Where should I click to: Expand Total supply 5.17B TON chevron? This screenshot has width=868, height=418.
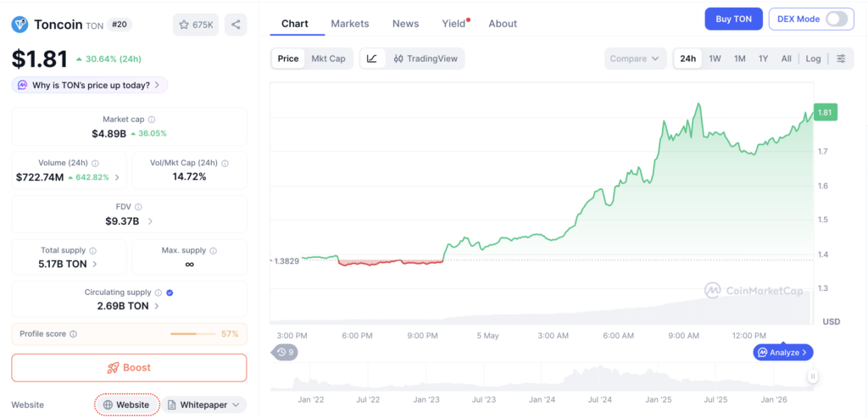pyautogui.click(x=95, y=264)
